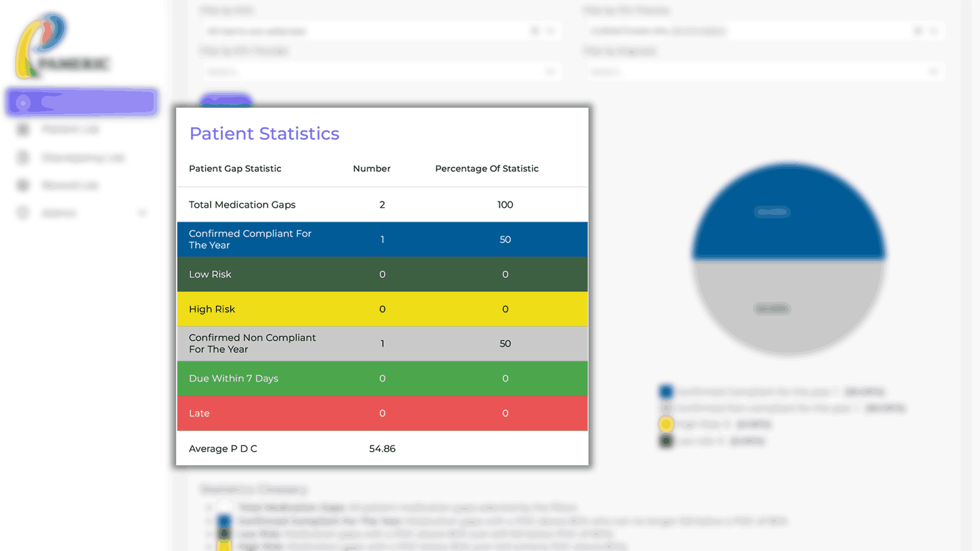Click the Average P D C value 54.86
The image size is (980, 551).
[x=382, y=448]
